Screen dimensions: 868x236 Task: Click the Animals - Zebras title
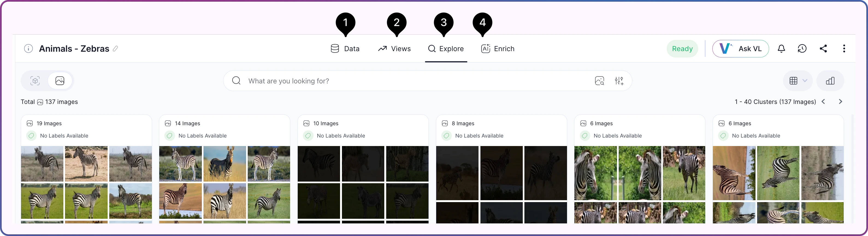[x=74, y=49]
